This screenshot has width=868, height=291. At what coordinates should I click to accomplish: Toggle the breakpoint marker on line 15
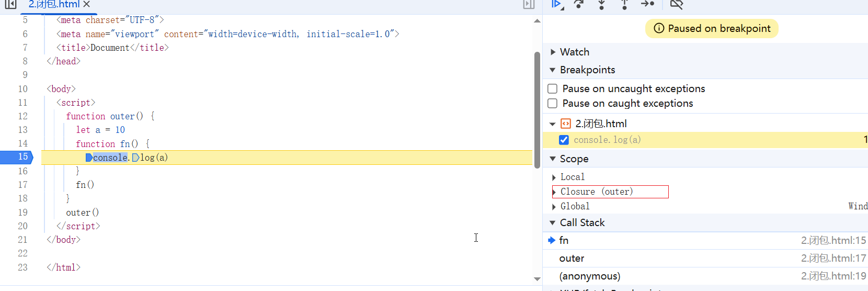tap(17, 157)
